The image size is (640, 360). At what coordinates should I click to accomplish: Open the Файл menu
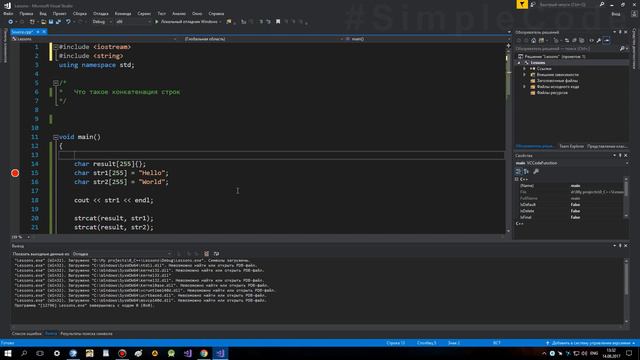8,13
